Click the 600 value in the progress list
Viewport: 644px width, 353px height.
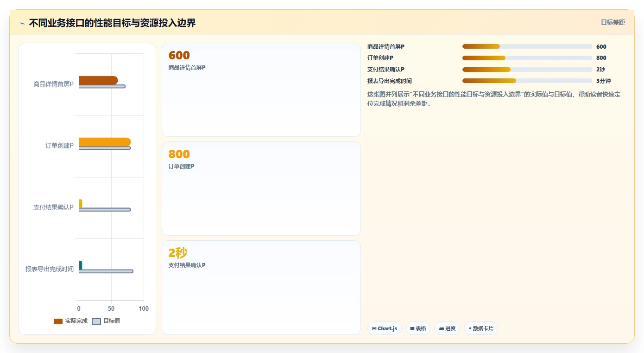pyautogui.click(x=601, y=46)
